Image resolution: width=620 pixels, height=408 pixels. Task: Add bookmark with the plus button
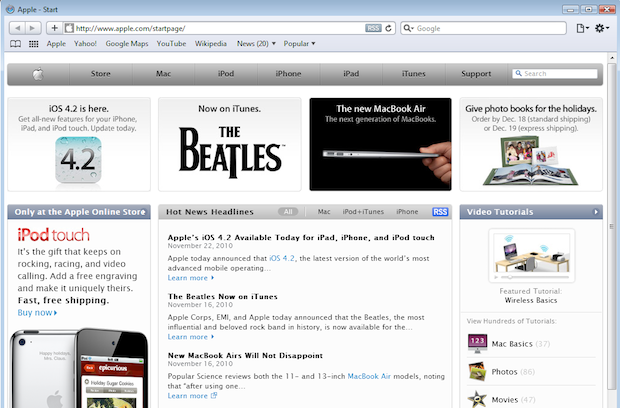[55, 28]
